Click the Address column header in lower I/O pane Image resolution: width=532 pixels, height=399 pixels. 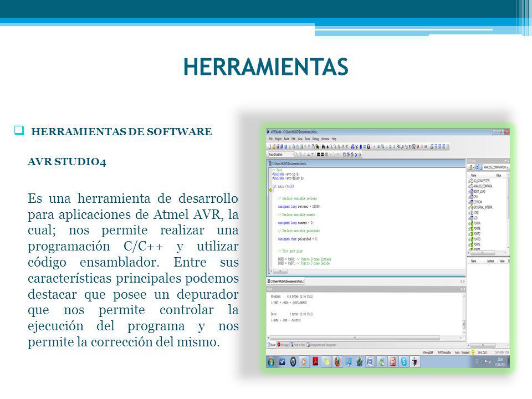click(x=490, y=261)
